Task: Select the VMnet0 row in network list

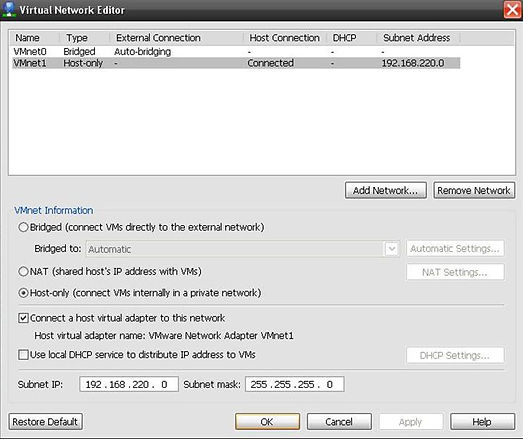Action: point(236,52)
